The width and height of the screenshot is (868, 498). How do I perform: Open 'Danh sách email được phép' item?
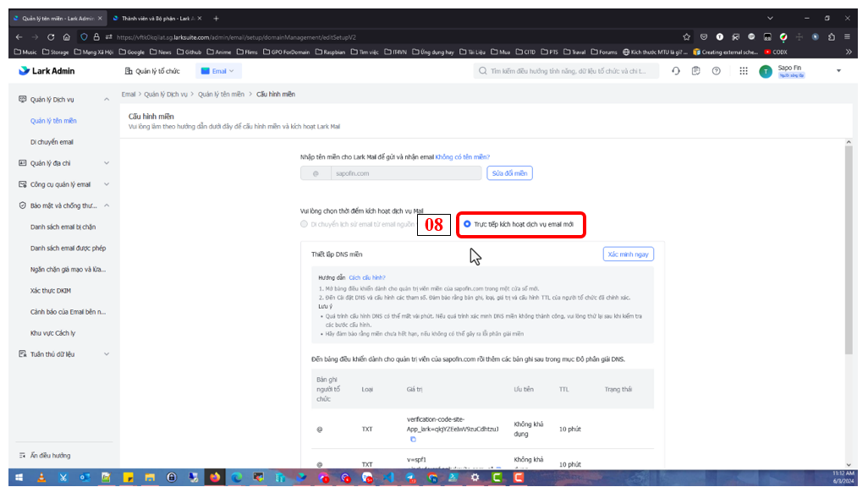tap(68, 249)
